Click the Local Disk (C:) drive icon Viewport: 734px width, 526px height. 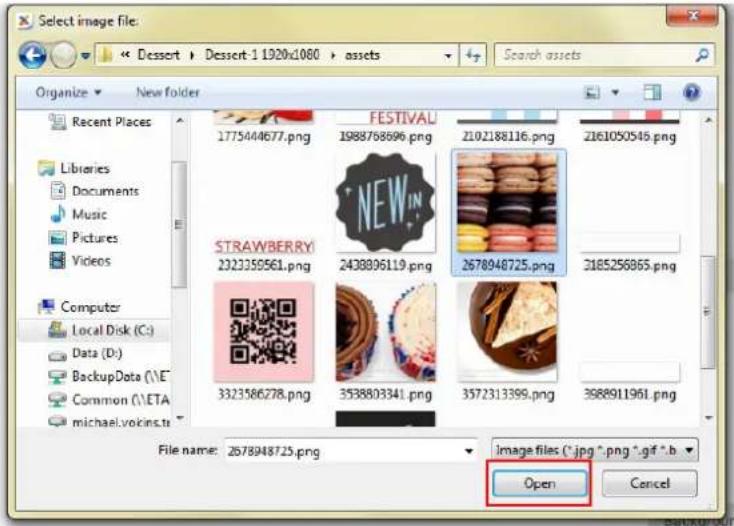[x=58, y=330]
